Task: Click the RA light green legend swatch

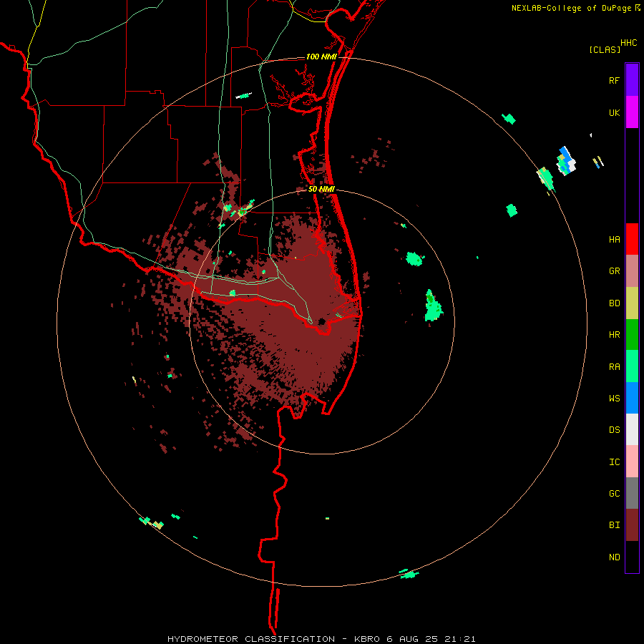Action: pos(632,366)
